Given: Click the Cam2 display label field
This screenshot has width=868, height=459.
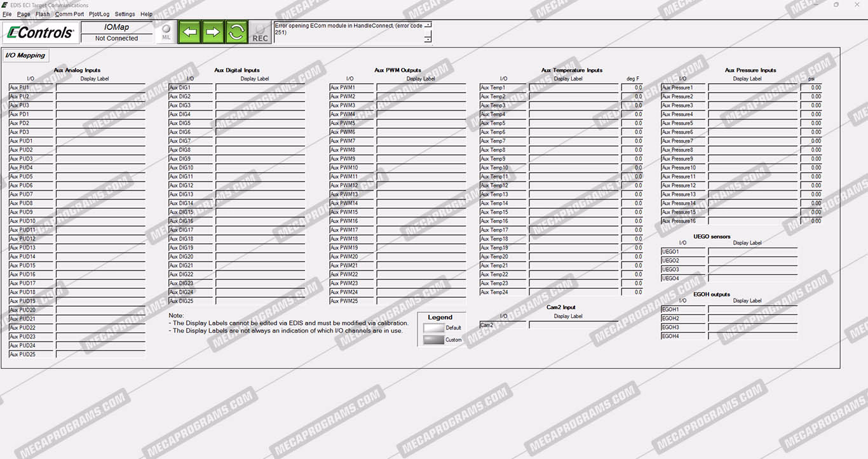Looking at the screenshot, I should 573,325.
